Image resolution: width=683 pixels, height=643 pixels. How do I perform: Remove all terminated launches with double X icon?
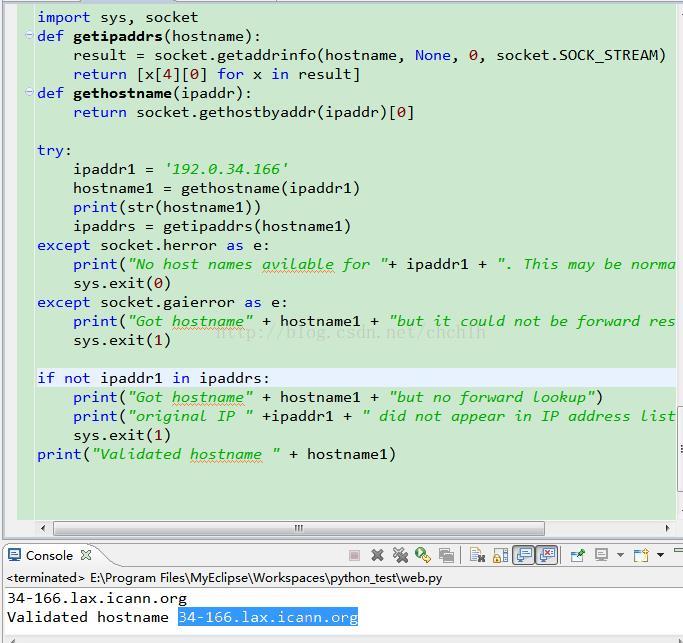click(400, 555)
